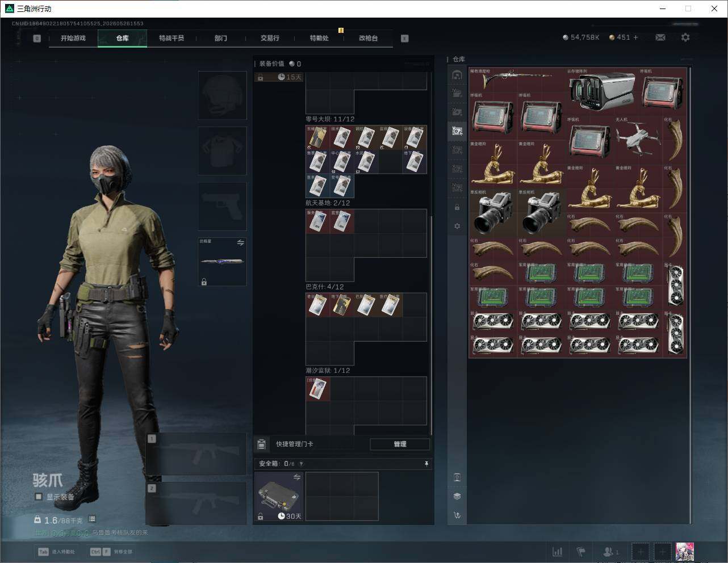Swap the 北极星 melee weapon arrows icon
This screenshot has width=728, height=563.
[241, 243]
